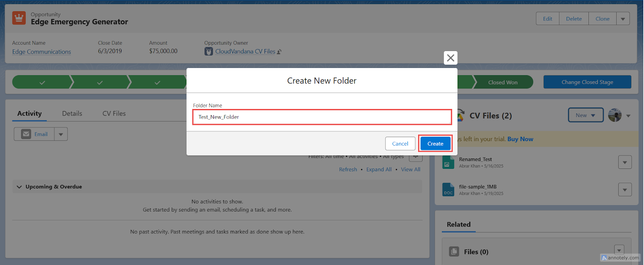The image size is (644, 265).
Task: Click the Edit button
Action: [x=547, y=18]
